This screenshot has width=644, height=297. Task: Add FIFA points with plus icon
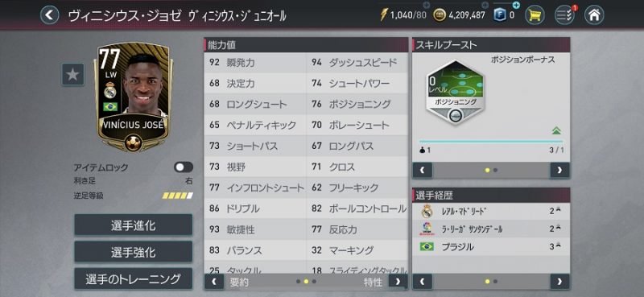pos(516,6)
